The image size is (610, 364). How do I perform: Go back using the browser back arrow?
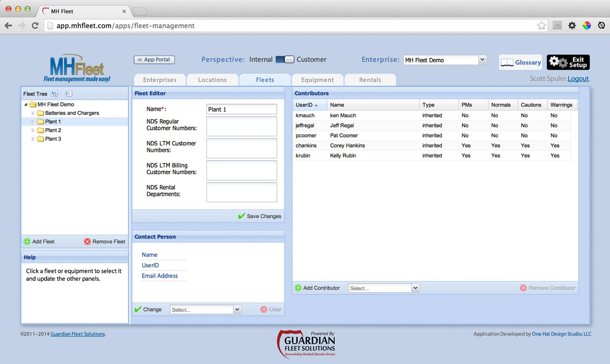(x=8, y=26)
